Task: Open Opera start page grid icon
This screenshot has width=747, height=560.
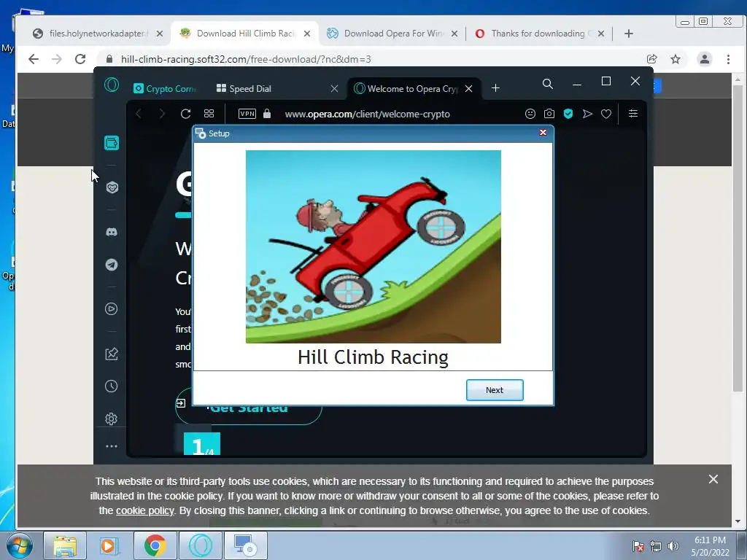Action: pos(209,113)
